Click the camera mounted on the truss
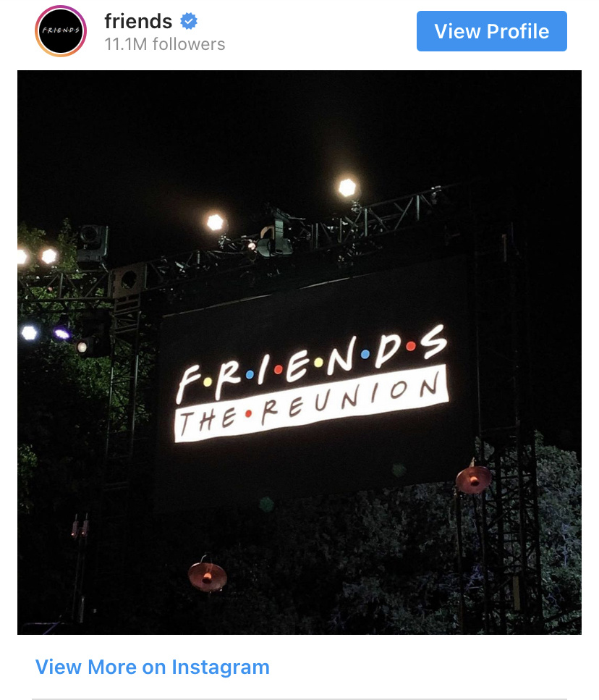599x700 pixels. click(275, 235)
